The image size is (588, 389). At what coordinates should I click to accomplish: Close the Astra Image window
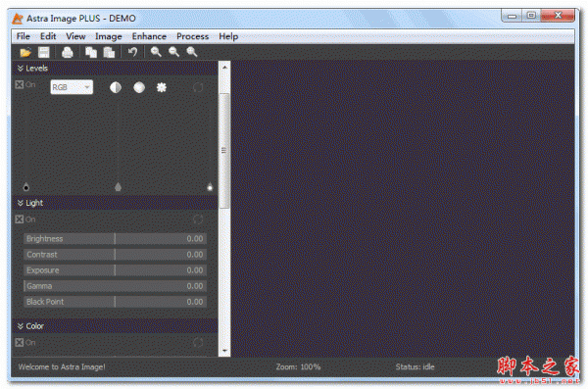[558, 16]
